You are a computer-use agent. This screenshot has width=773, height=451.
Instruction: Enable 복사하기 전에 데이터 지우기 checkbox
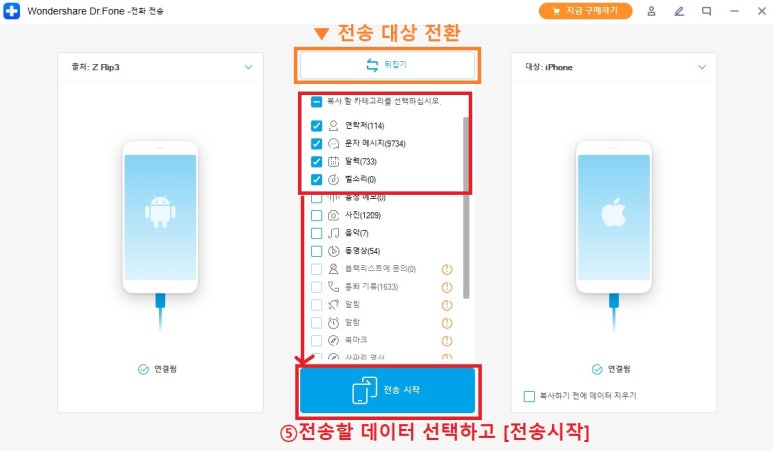click(x=529, y=396)
